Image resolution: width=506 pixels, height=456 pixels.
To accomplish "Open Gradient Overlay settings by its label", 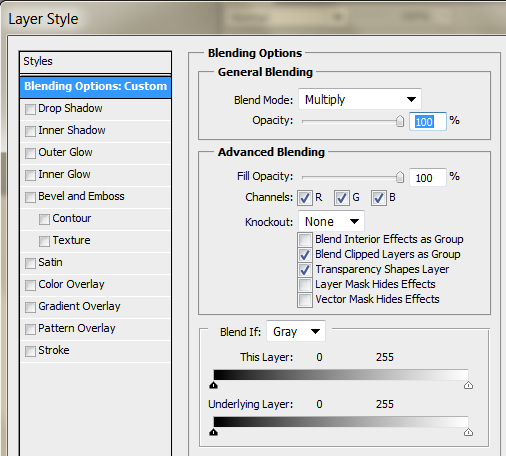I will point(79,306).
